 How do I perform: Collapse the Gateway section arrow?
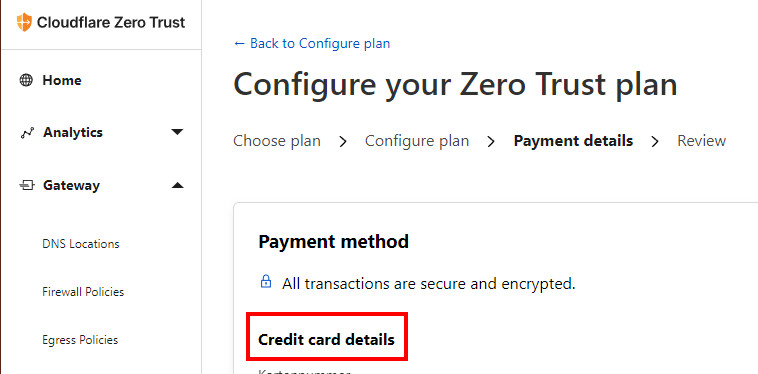click(177, 185)
